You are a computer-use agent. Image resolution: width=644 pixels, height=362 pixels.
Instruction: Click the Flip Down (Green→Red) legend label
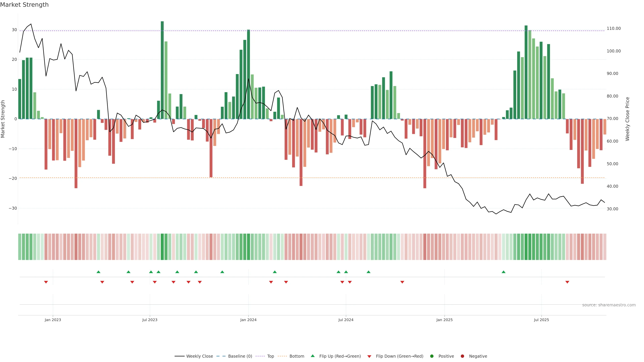coord(399,356)
